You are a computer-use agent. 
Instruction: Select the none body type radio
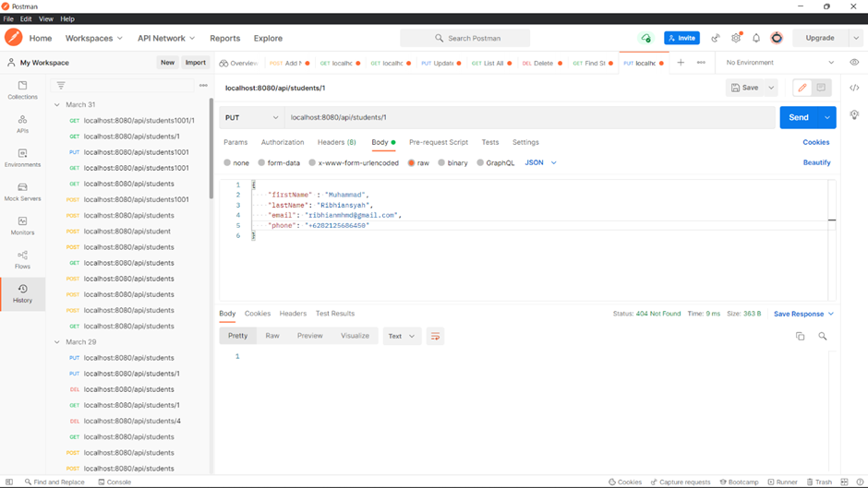tap(227, 162)
